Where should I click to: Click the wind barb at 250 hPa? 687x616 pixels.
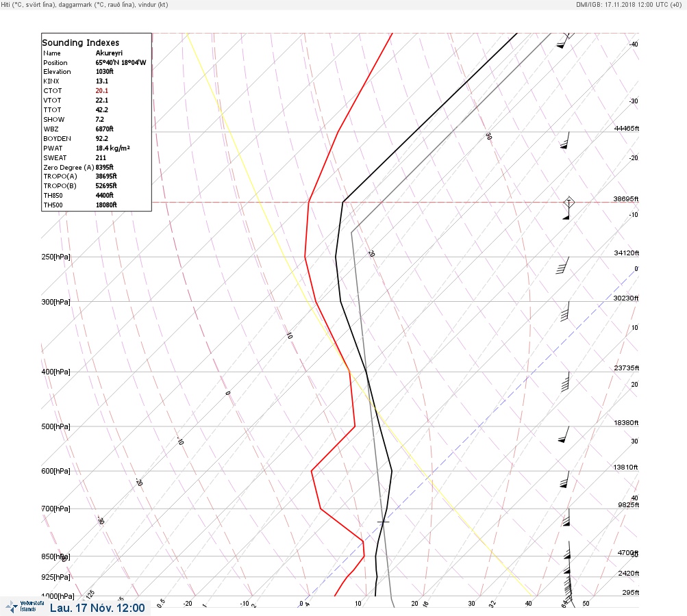(x=562, y=266)
